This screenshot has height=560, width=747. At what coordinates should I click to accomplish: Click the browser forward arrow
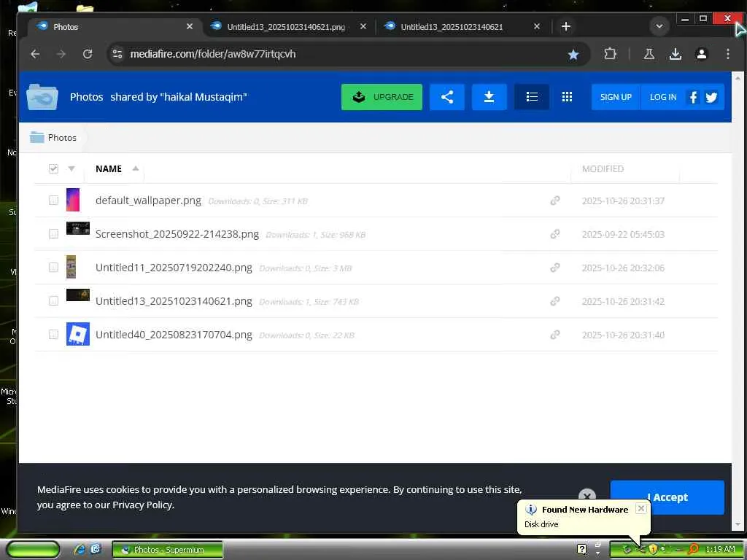tap(61, 54)
